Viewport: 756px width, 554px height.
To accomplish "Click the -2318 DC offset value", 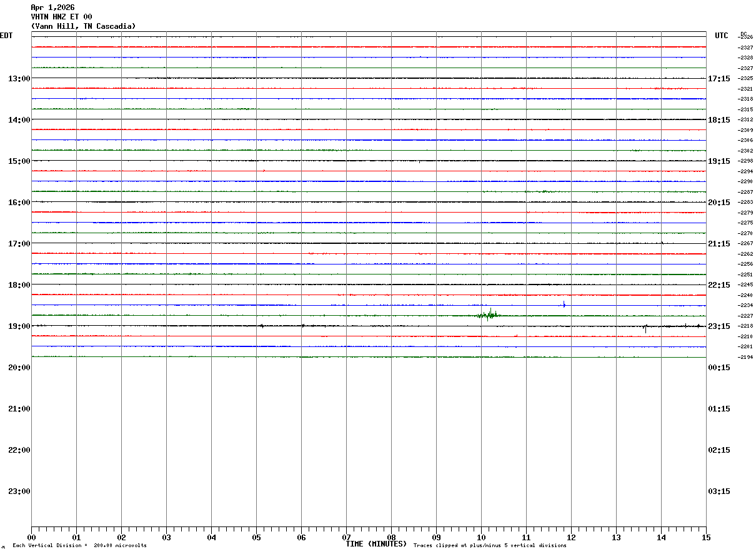I will (x=746, y=99).
